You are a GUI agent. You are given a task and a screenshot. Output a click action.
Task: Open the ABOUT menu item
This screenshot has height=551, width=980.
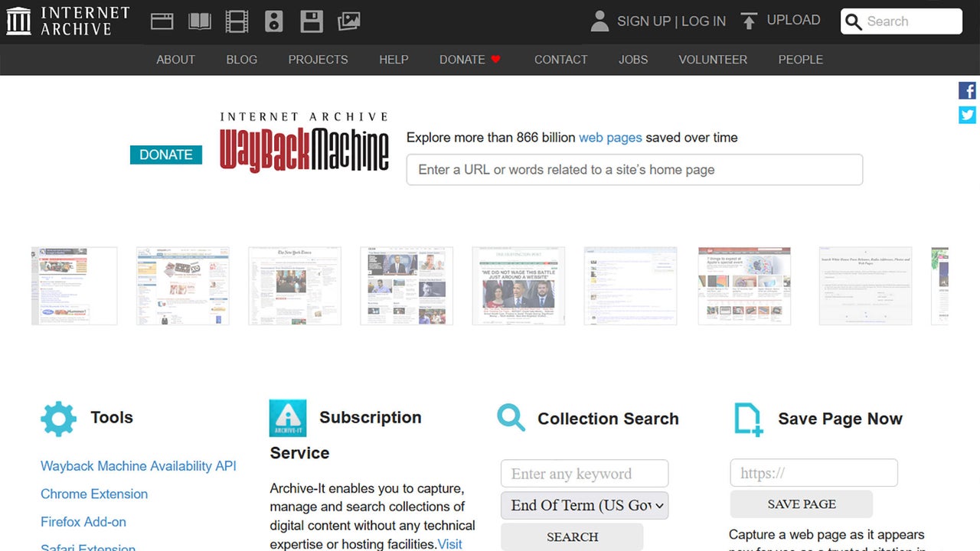coord(175,60)
